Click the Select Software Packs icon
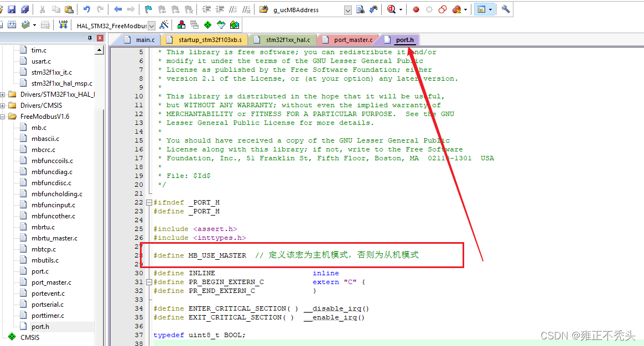The height and width of the screenshot is (346, 644). click(221, 25)
